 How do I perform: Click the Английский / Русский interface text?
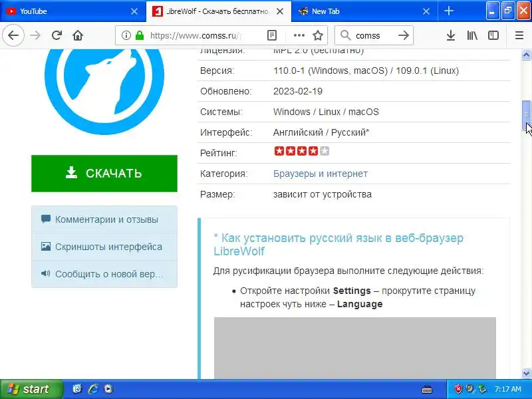click(x=321, y=132)
